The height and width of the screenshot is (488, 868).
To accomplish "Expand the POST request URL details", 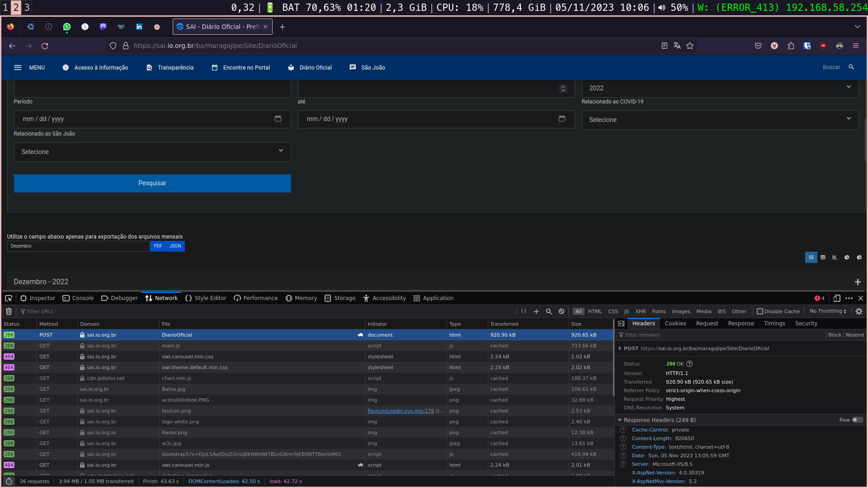I will 620,348.
